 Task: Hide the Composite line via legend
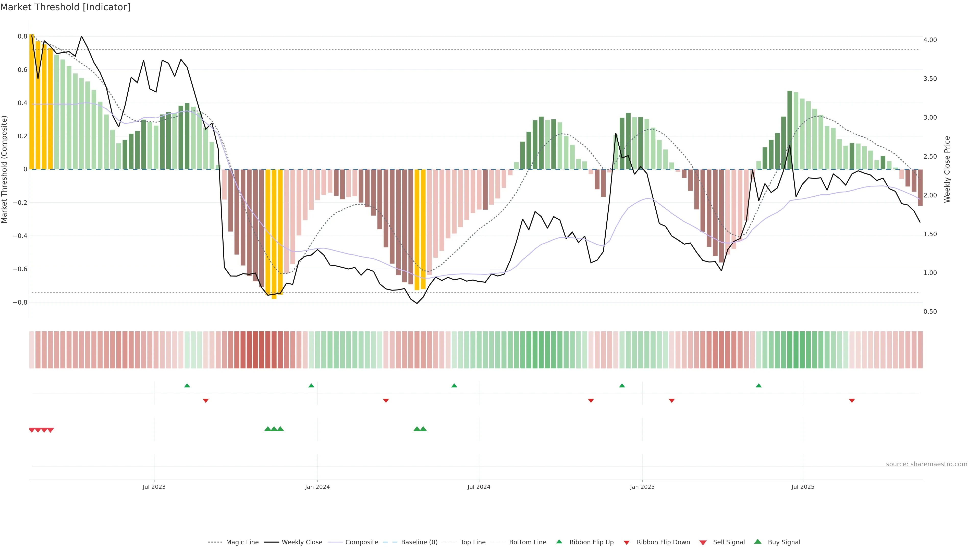pyautogui.click(x=361, y=542)
